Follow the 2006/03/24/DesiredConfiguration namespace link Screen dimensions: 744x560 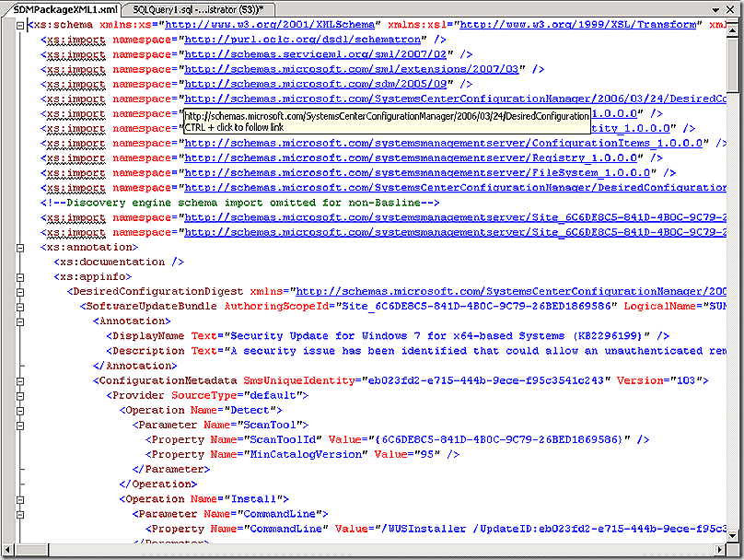tap(456, 99)
